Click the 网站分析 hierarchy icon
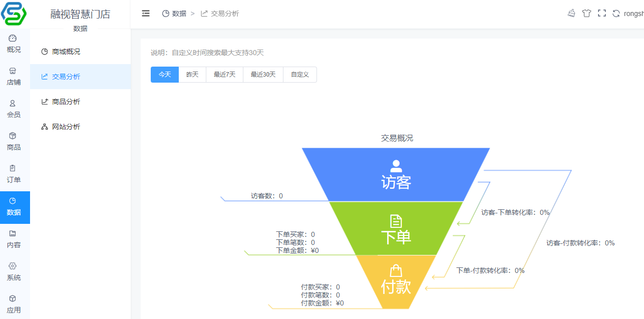The height and width of the screenshot is (319, 644). (x=45, y=127)
